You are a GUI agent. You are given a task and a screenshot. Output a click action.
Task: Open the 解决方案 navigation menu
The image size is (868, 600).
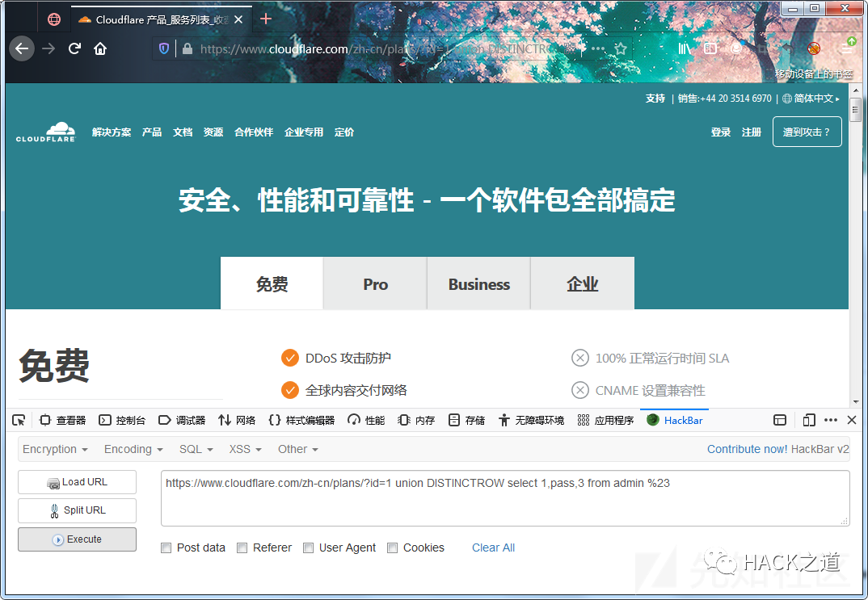point(112,132)
